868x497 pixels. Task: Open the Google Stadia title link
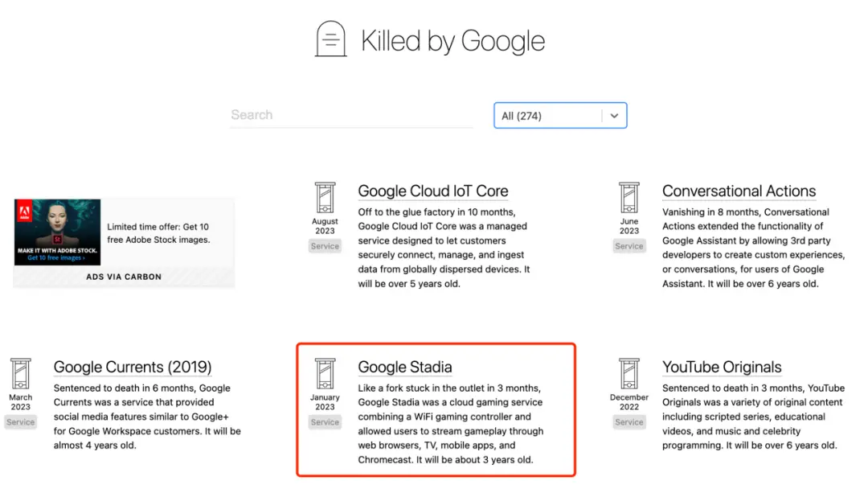404,367
